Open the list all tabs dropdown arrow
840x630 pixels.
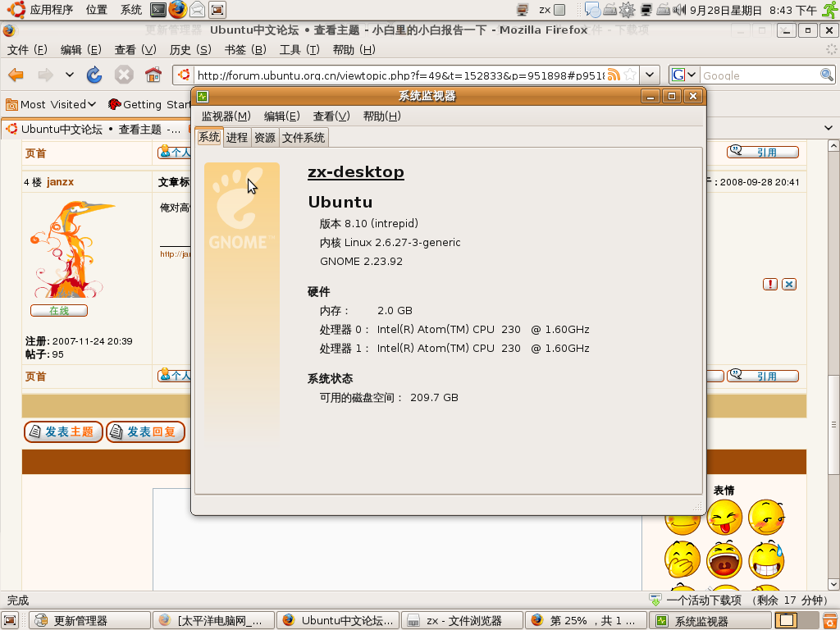(x=829, y=128)
